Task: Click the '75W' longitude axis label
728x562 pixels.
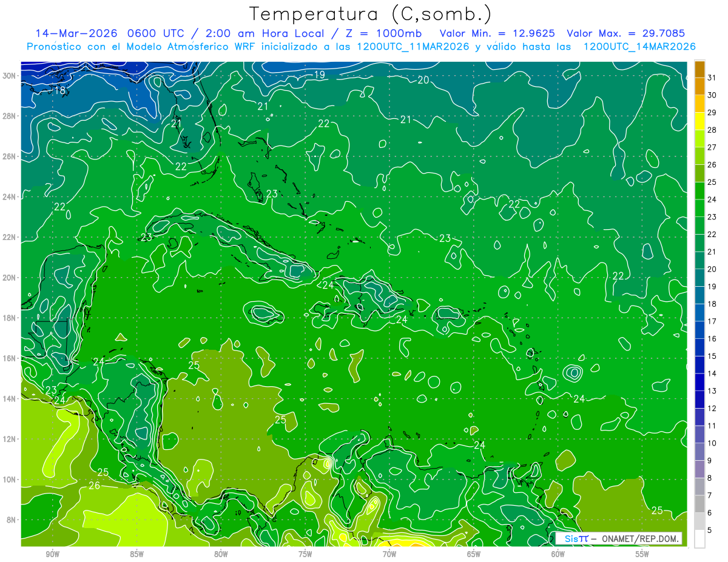Action: click(x=305, y=554)
